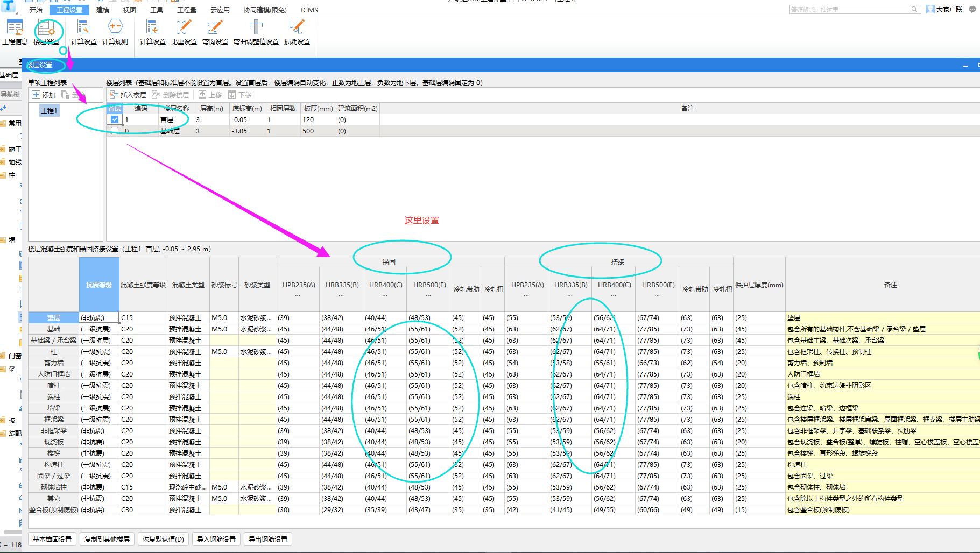
Task: Check the 首层 checkbox for 基础层 row
Action: [115, 131]
